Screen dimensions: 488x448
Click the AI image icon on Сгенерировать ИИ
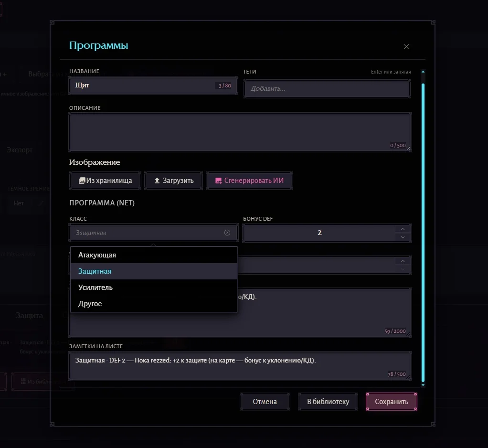click(219, 181)
